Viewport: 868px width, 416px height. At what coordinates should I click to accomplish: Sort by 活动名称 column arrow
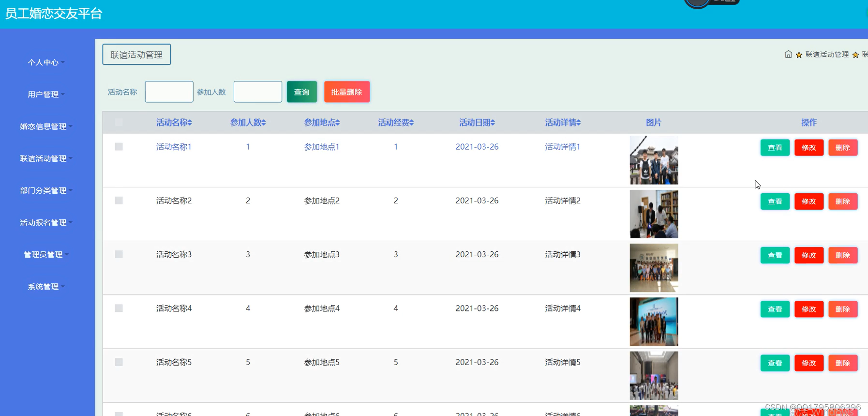pyautogui.click(x=190, y=123)
